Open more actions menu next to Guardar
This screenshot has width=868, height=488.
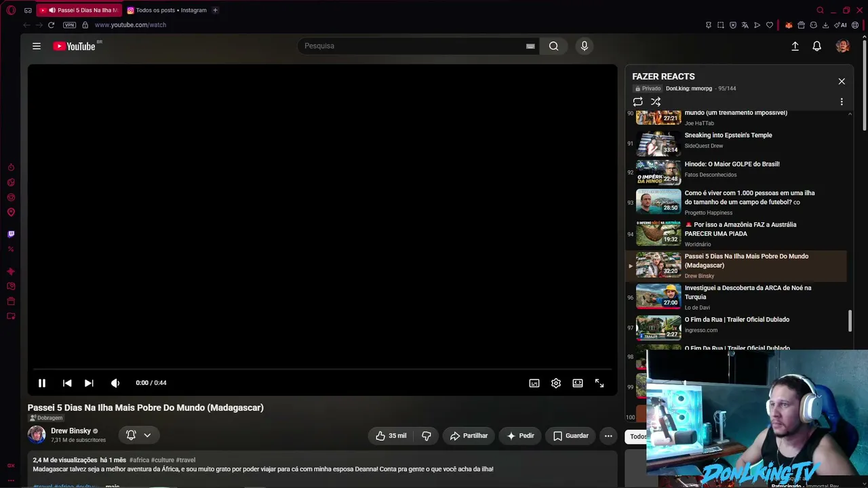(608, 436)
